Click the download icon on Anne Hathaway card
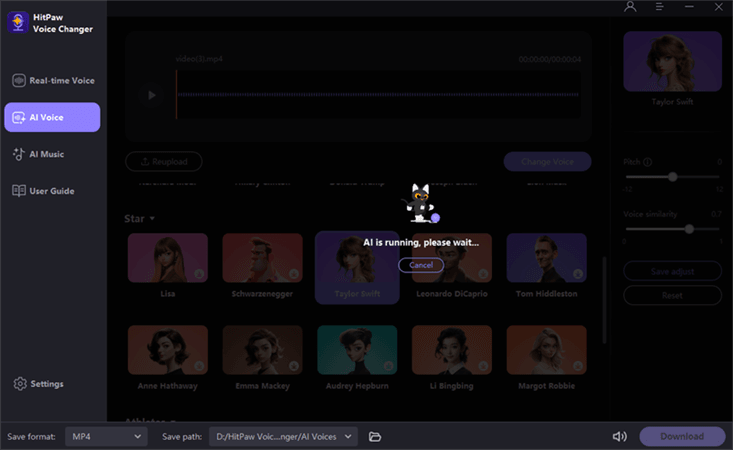This screenshot has width=733, height=450. [x=199, y=366]
